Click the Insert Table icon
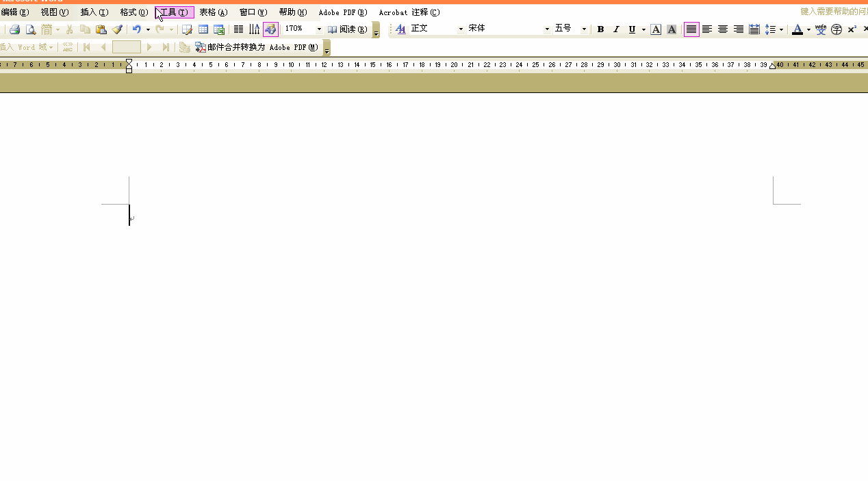This screenshot has height=481, width=868. click(x=203, y=29)
